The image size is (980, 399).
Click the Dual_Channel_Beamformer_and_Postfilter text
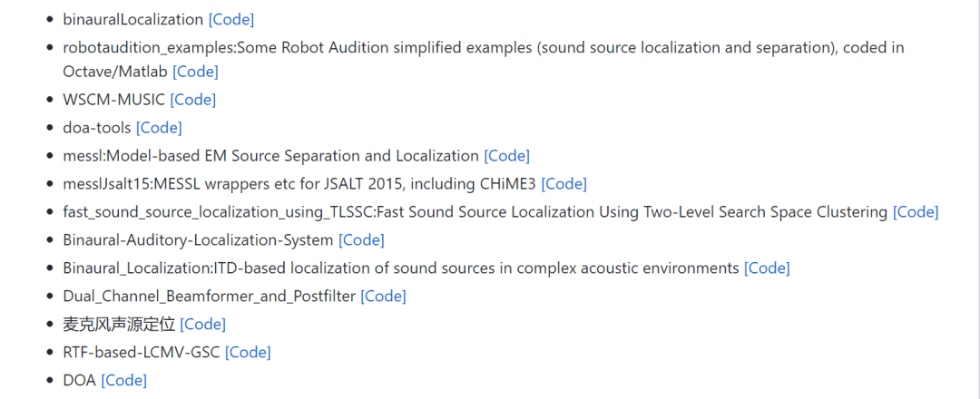coord(209,297)
